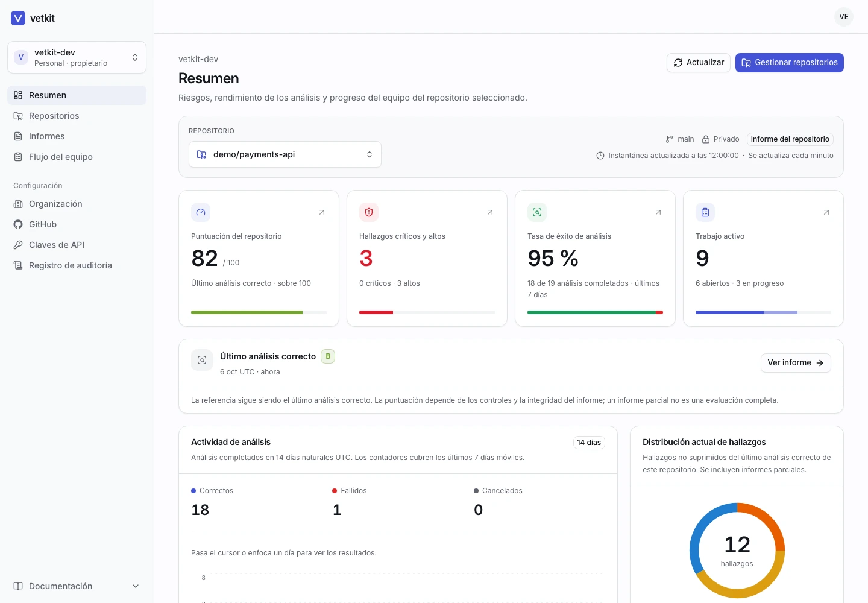The image size is (868, 603).
Task: Click the repository score progress bar
Action: (259, 312)
